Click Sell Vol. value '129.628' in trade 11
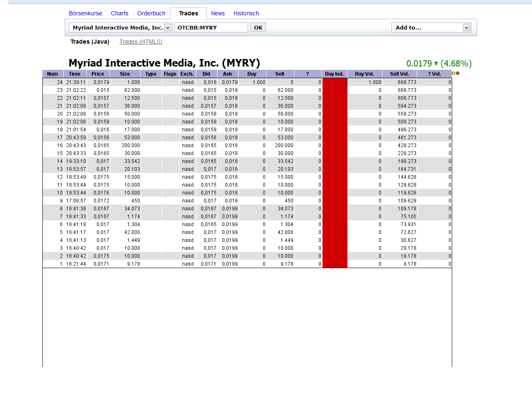The image size is (532, 409). 407,185
